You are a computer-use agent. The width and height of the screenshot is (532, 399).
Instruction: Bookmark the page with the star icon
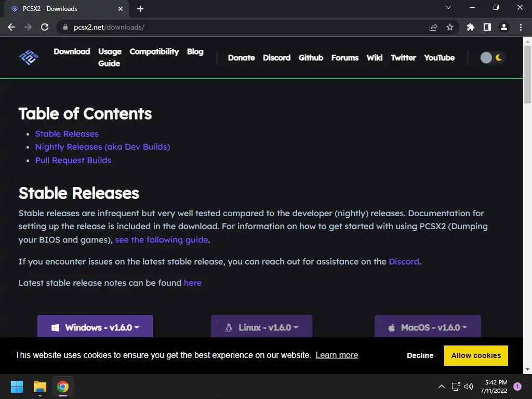pyautogui.click(x=450, y=27)
